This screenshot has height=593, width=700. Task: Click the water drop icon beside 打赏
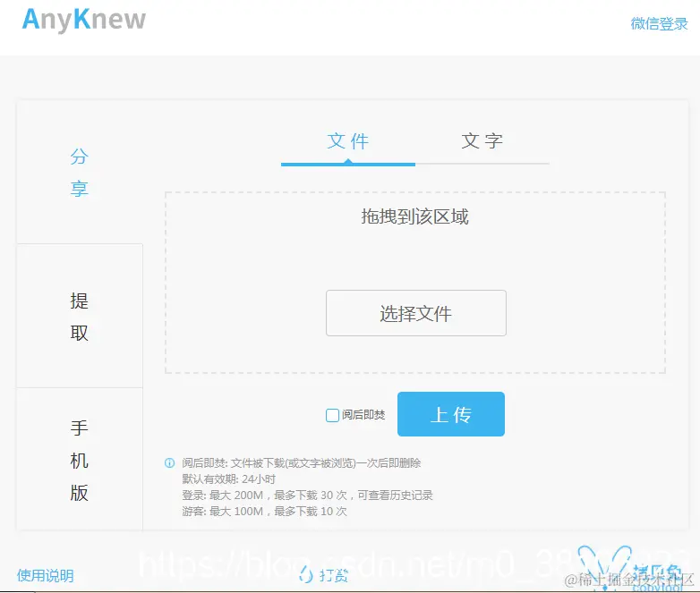pyautogui.click(x=306, y=575)
